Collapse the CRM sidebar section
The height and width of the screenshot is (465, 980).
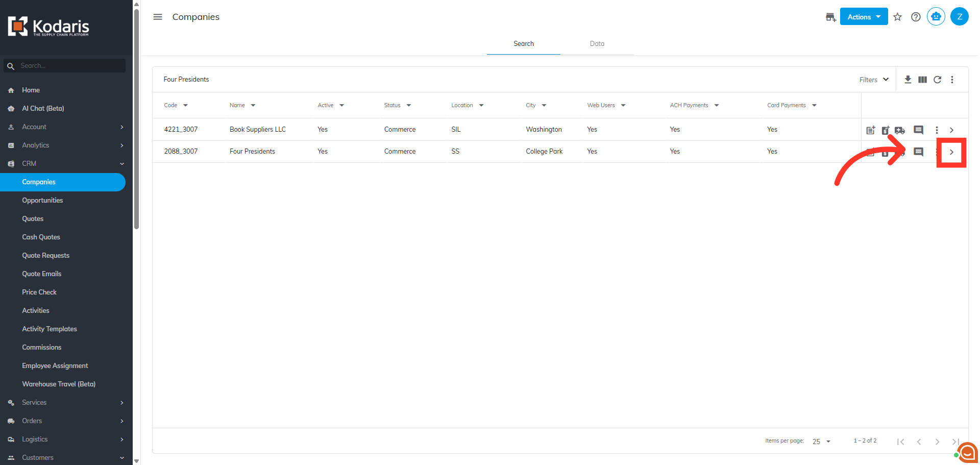(x=66, y=164)
